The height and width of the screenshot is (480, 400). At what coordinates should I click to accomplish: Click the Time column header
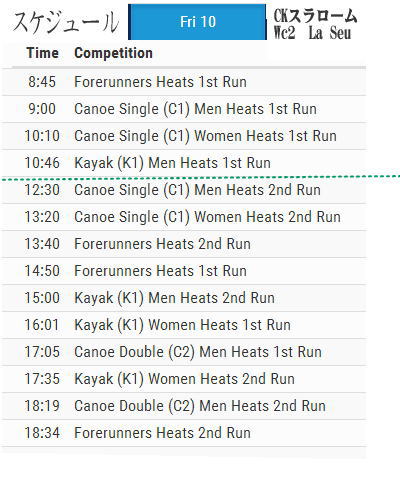pos(43,53)
